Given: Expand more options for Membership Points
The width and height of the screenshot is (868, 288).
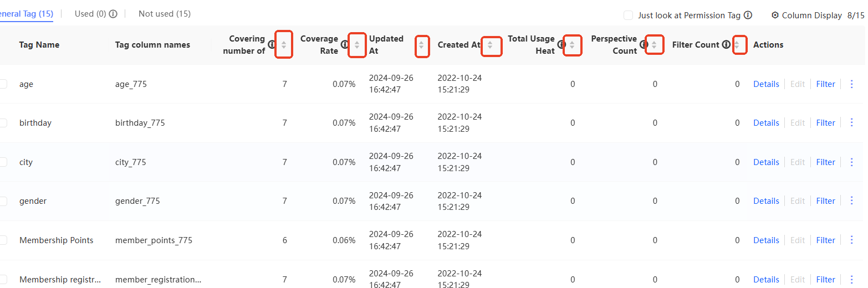Looking at the screenshot, I should 852,240.
